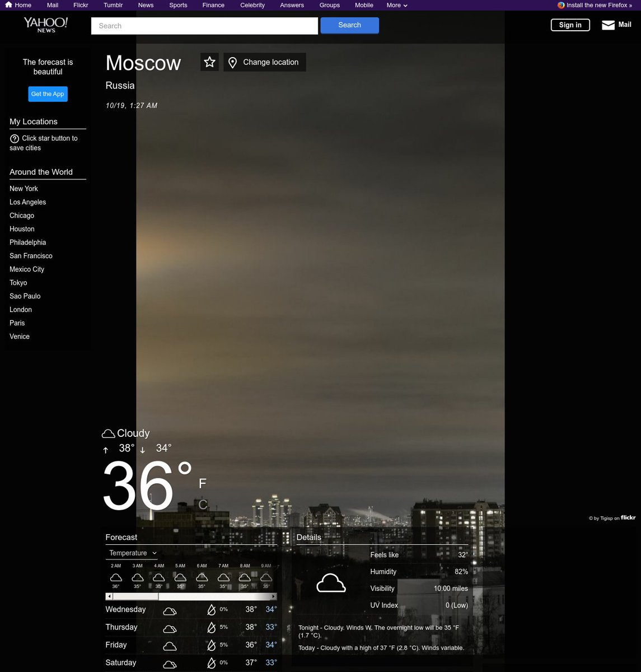The image size is (641, 672).
Task: Switch temperature unit to Celsius
Action: coord(203,505)
